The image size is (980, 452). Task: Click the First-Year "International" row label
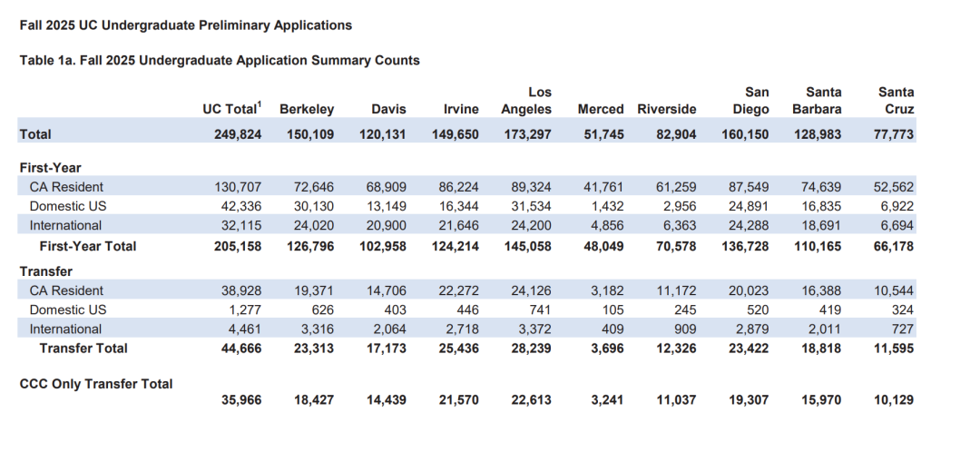65,225
